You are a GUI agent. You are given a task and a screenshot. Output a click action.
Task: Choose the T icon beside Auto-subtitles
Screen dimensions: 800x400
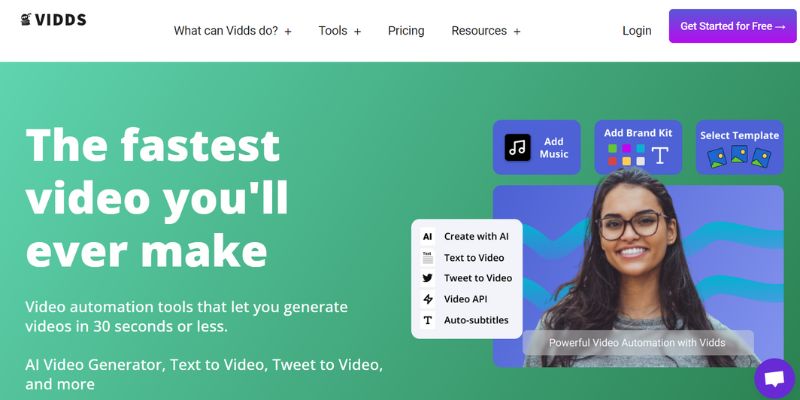(x=428, y=320)
